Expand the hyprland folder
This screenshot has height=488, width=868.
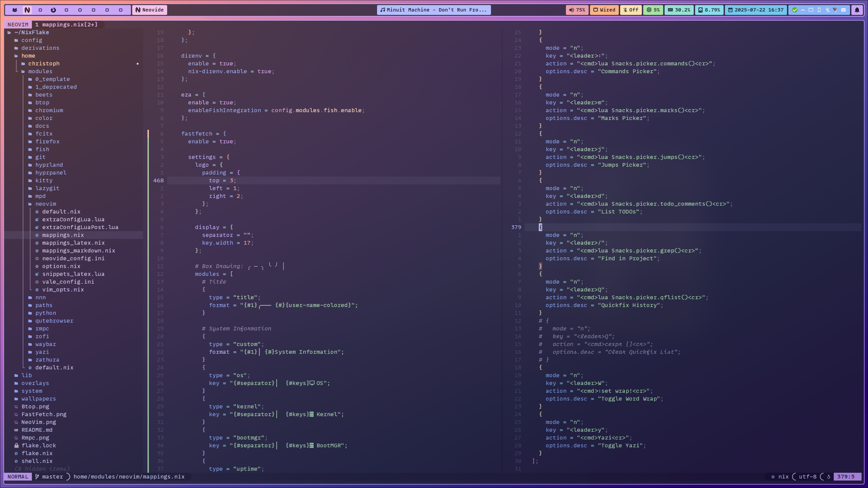pos(49,165)
